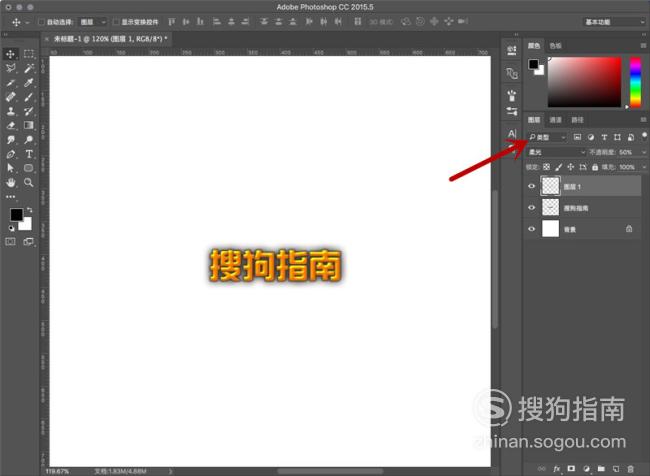Filter layers by type layers (T)
Image resolution: width=650 pixels, height=476 pixels.
tap(604, 137)
